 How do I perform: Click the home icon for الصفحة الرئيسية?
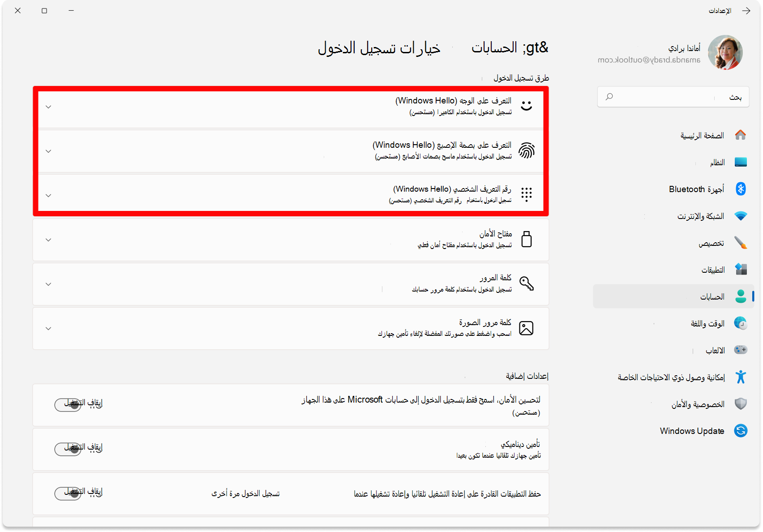pyautogui.click(x=741, y=135)
